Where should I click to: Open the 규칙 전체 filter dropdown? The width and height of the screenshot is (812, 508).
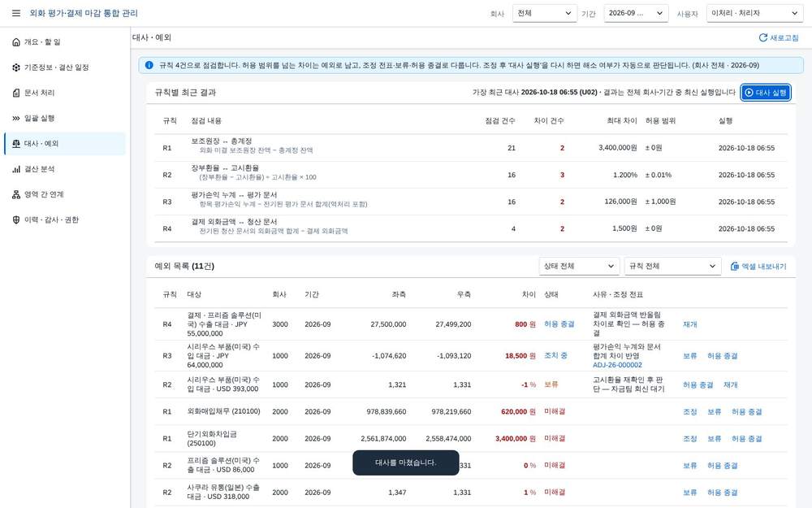pos(672,267)
